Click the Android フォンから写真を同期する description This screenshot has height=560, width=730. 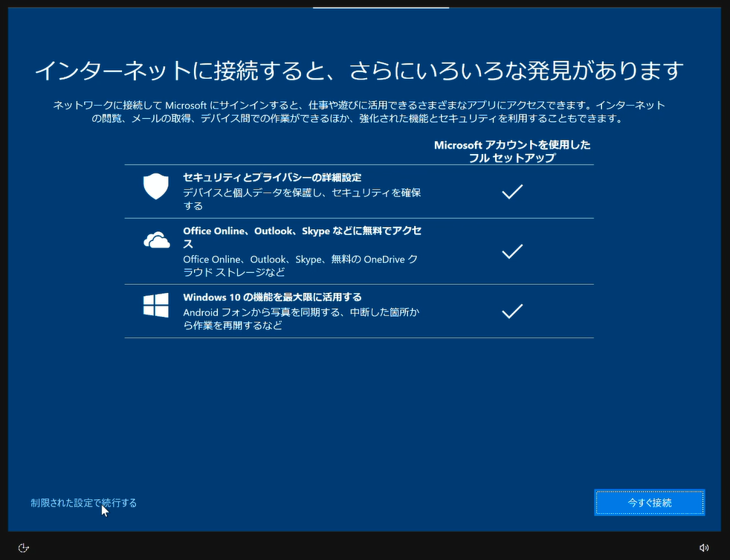pyautogui.click(x=301, y=318)
